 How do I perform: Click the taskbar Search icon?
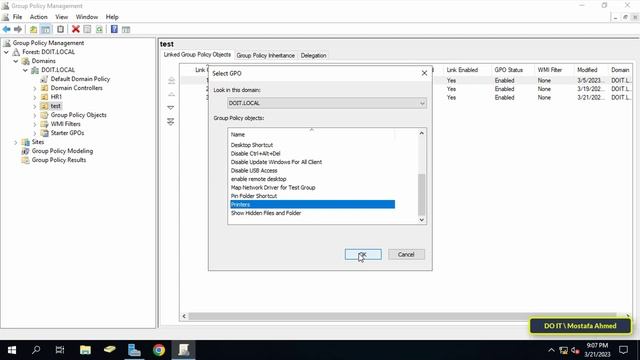(36, 350)
